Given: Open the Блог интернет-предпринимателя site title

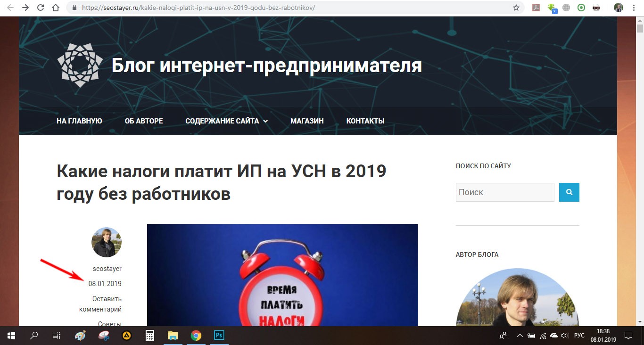Looking at the screenshot, I should 267,66.
